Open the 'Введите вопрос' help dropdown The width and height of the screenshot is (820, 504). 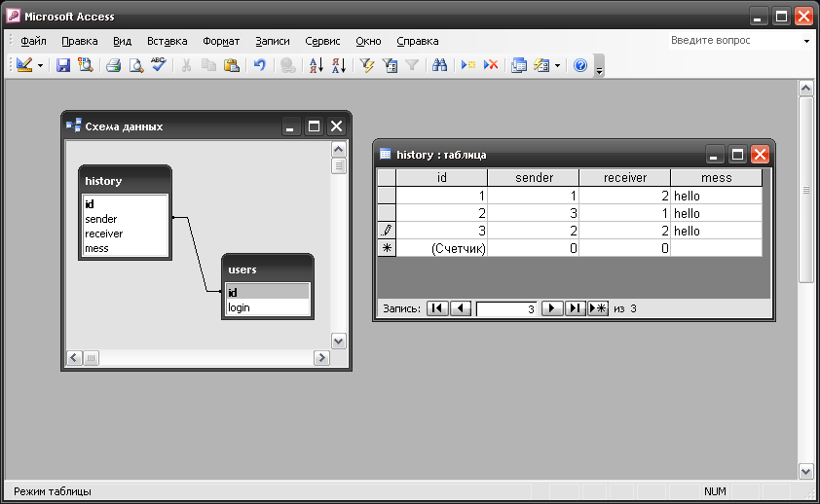(x=806, y=42)
